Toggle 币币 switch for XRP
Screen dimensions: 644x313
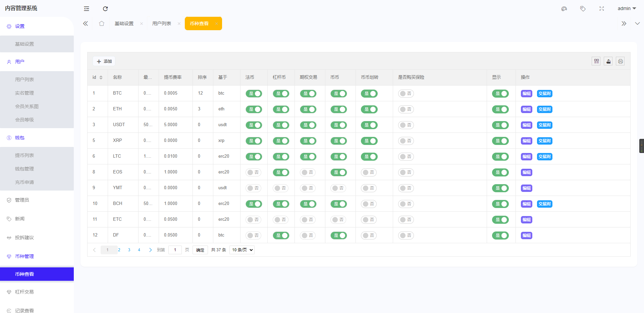(339, 141)
